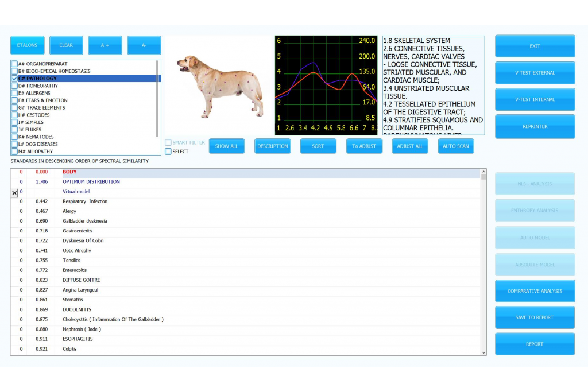Select the Colpitis row
Image resolution: width=588 pixels, height=392 pixels.
[x=246, y=349]
